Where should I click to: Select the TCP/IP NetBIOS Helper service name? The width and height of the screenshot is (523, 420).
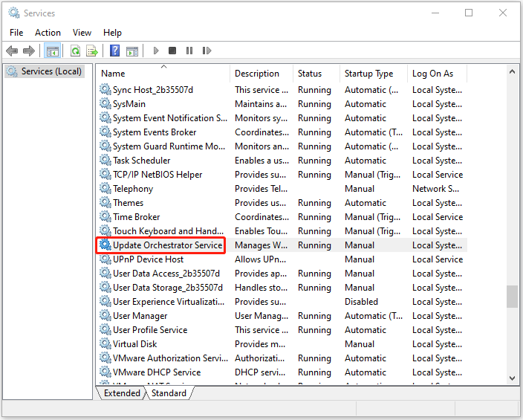157,175
